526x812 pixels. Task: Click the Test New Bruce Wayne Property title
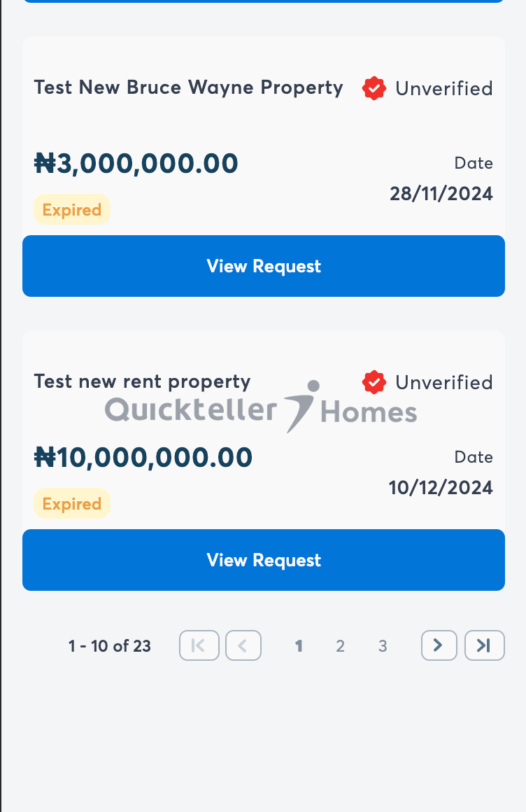189,87
